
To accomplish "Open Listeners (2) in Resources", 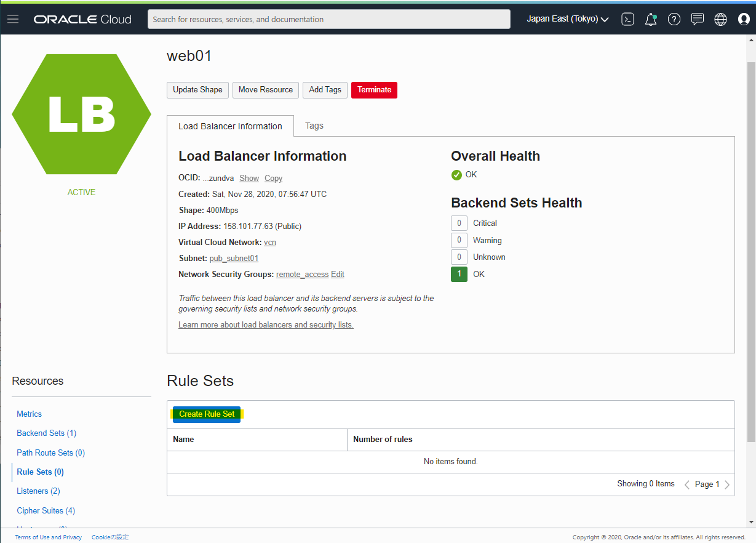I will click(38, 491).
